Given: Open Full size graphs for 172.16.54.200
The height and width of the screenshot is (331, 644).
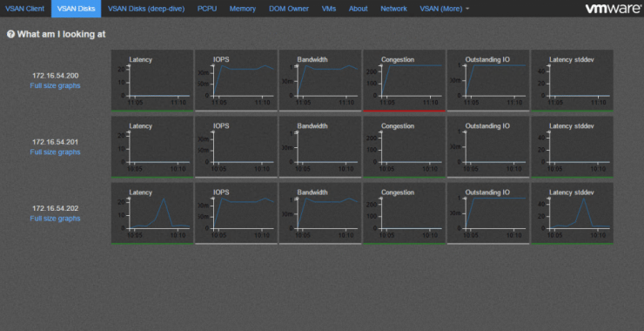Looking at the screenshot, I should tap(55, 85).
